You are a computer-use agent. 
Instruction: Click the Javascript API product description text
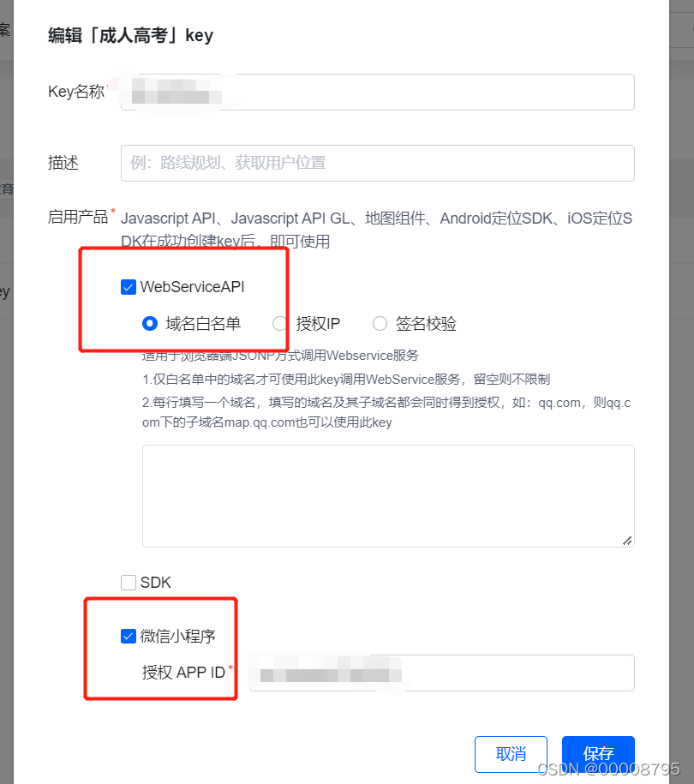click(376, 230)
